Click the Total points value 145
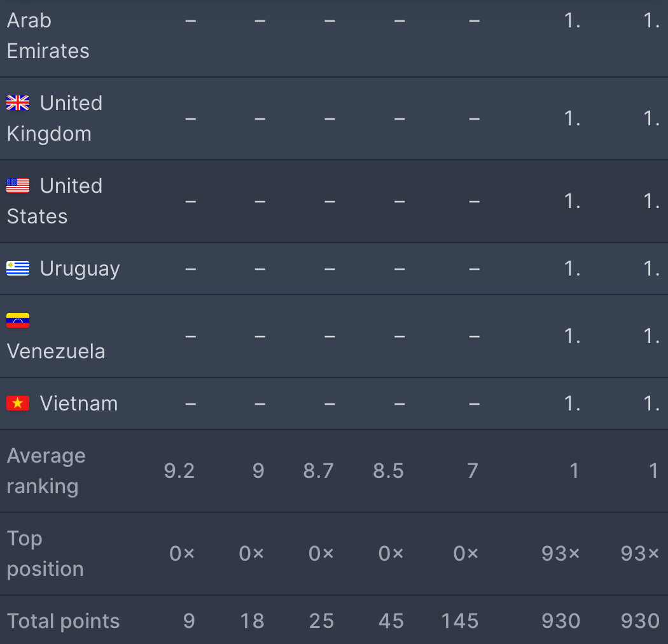 coord(460,621)
